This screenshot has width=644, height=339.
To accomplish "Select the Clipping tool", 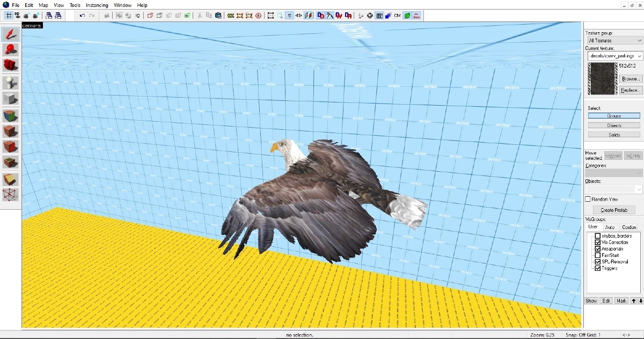I will point(11,179).
